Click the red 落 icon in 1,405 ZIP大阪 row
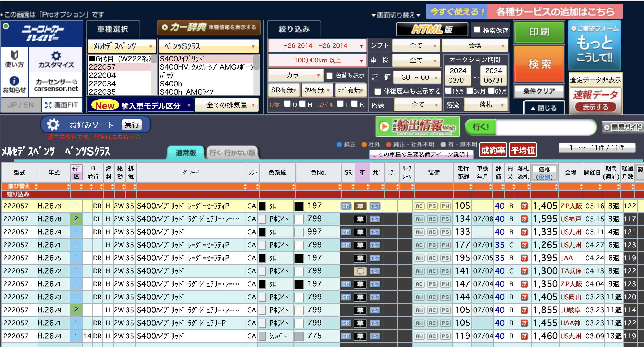Viewport: 644px width, 347px height. (x=524, y=206)
